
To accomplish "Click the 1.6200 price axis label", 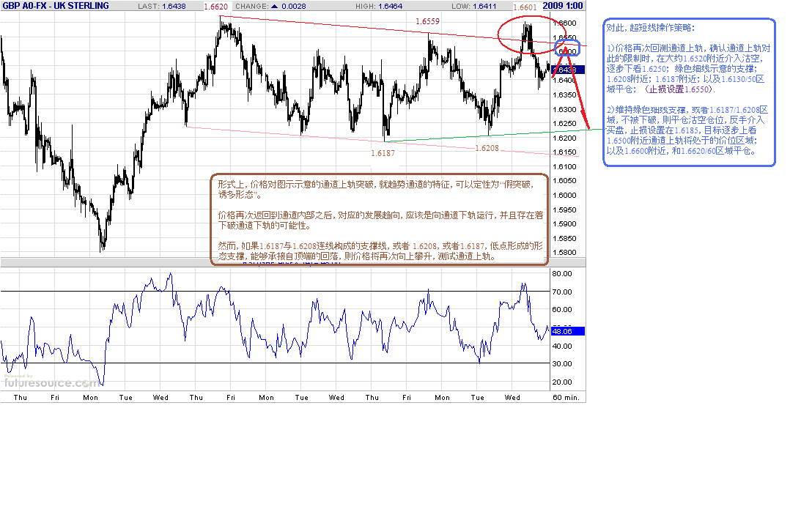I will (564, 138).
